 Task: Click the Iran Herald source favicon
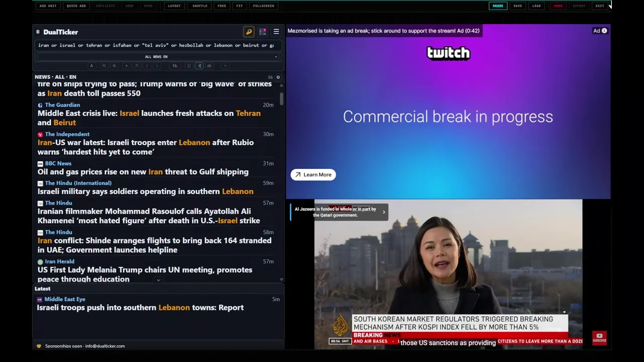pos(40,262)
